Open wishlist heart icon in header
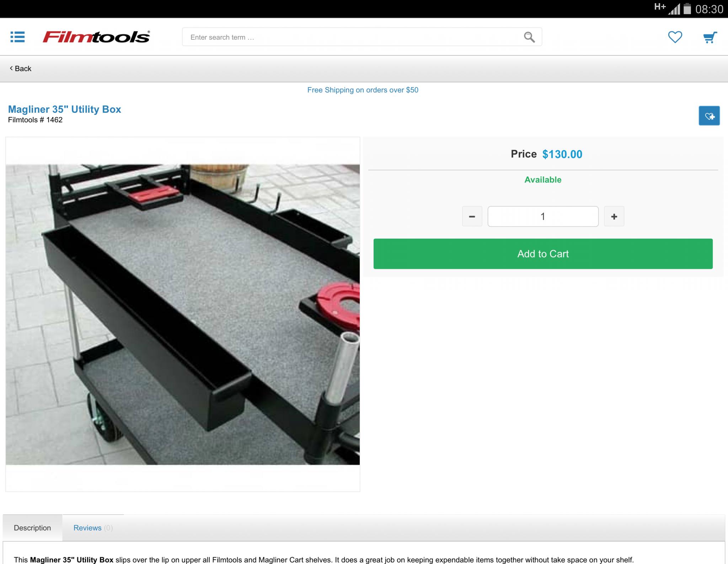The image size is (728, 564). pyautogui.click(x=675, y=37)
